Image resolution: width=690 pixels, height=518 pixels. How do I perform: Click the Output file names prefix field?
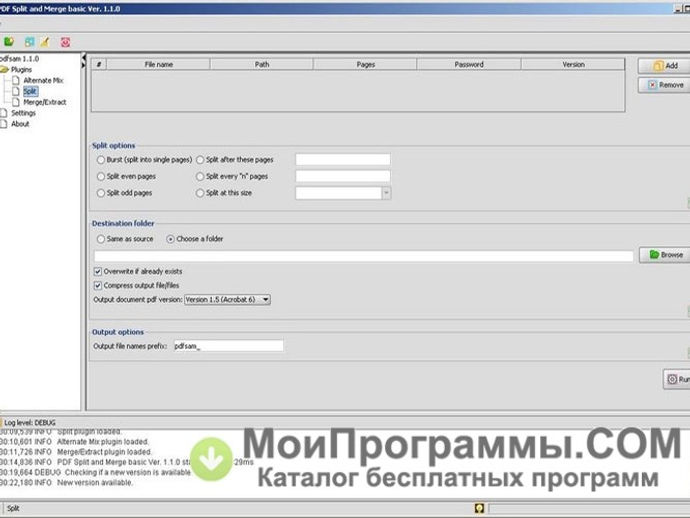click(x=228, y=346)
